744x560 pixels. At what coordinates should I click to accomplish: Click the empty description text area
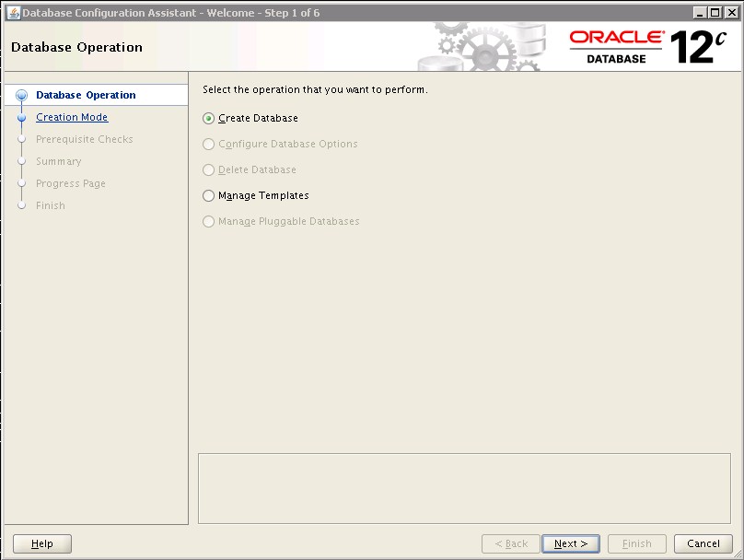[464, 489]
